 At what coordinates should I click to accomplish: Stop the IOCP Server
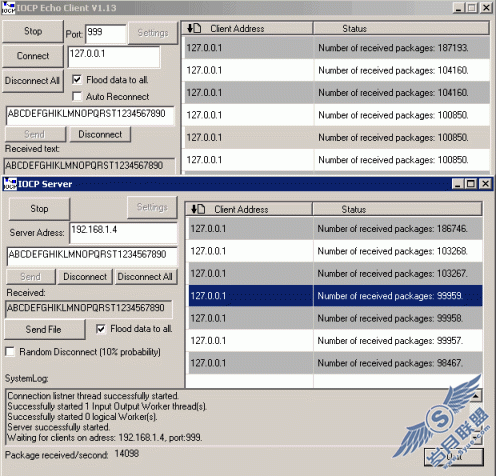pyautogui.click(x=39, y=209)
